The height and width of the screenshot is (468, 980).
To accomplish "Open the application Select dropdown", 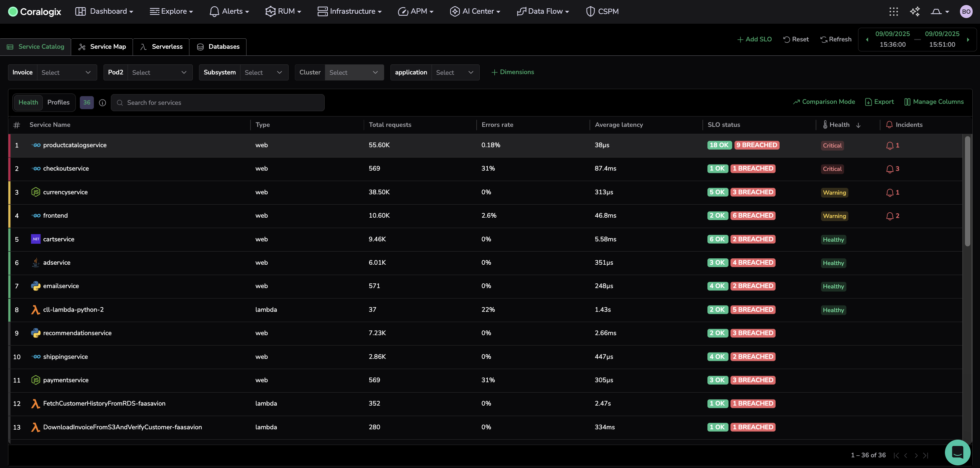I will click(455, 73).
